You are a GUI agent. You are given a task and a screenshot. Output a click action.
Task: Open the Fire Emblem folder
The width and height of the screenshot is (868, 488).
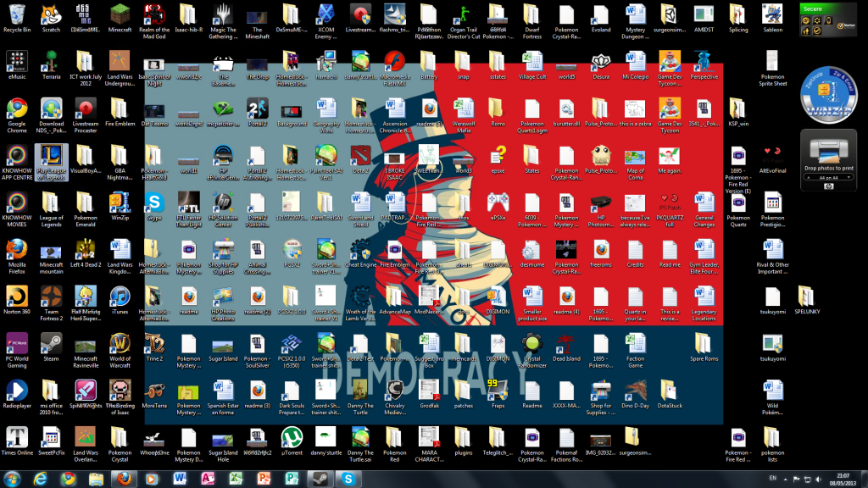coord(120,110)
